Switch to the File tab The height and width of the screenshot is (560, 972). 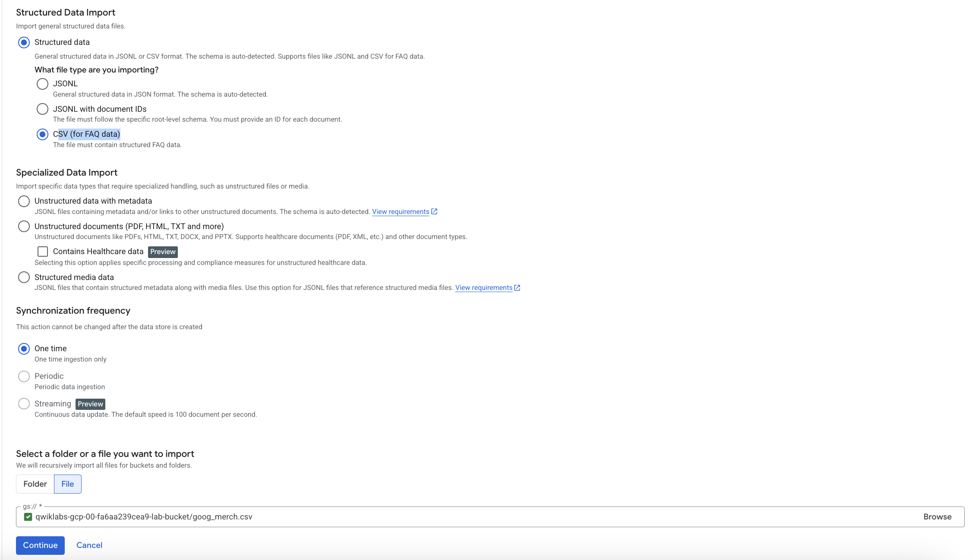(68, 484)
